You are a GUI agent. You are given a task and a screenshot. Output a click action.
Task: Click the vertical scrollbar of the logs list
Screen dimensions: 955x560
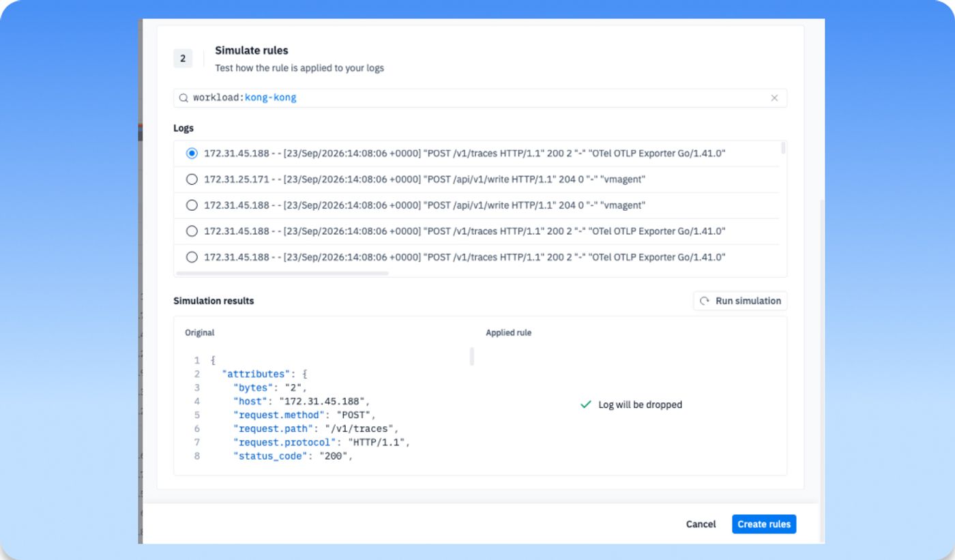(783, 148)
